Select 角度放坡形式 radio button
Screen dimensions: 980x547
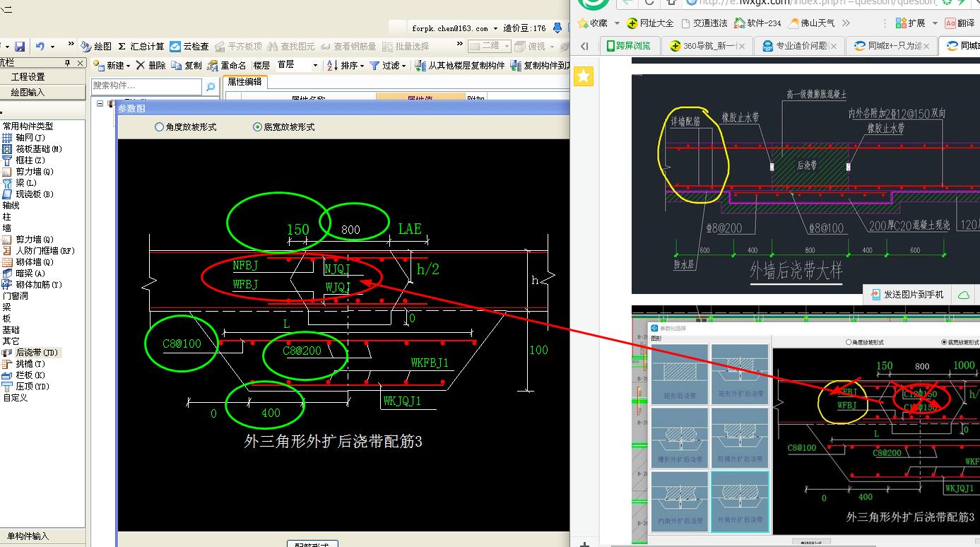[186, 127]
